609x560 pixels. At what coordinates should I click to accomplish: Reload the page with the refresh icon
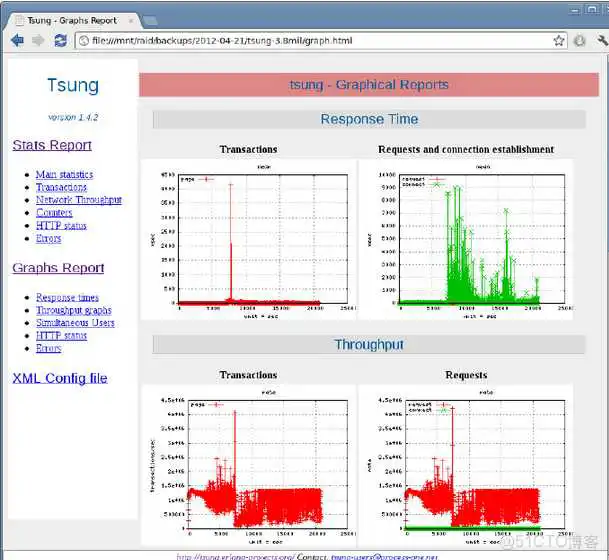61,41
